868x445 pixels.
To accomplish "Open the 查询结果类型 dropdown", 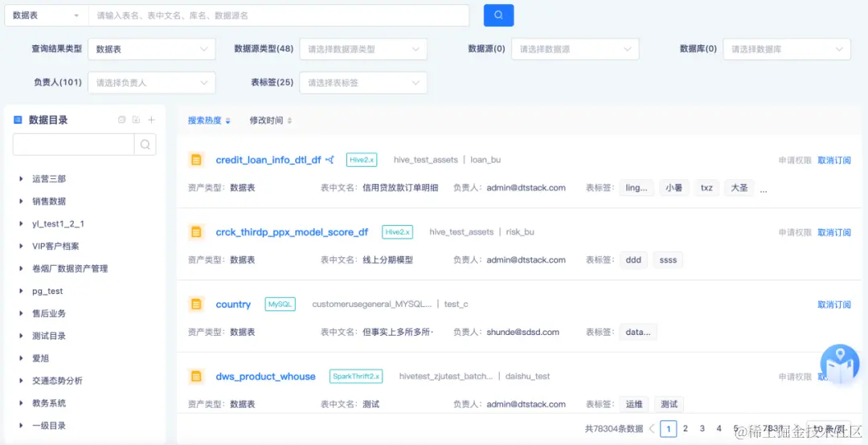I will point(152,49).
